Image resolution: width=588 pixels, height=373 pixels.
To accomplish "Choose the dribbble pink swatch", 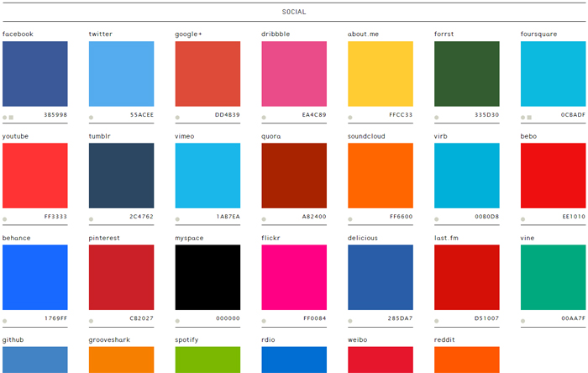I will pos(294,74).
